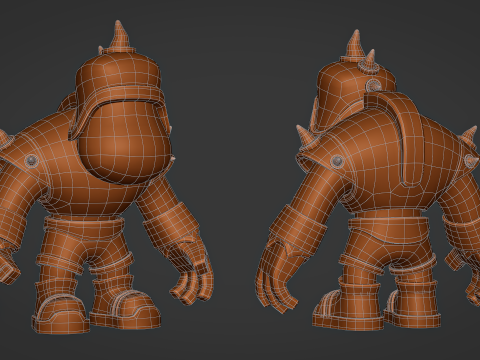Select the front-view character's round face mesh

pyautogui.click(x=125, y=143)
